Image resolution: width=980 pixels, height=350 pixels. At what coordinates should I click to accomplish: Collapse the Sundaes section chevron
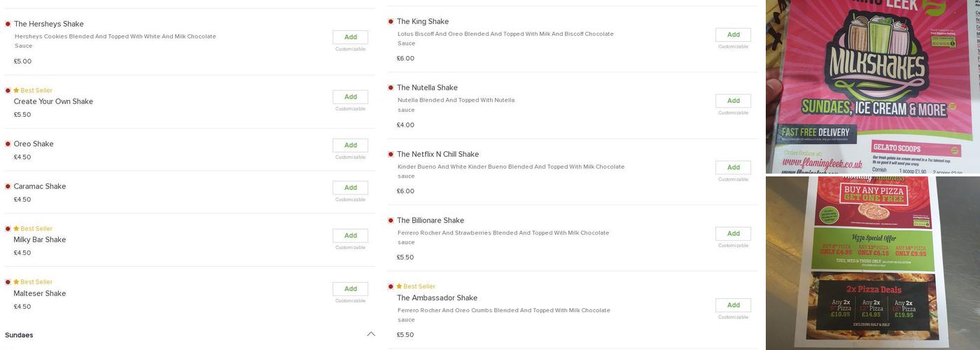[x=371, y=335]
